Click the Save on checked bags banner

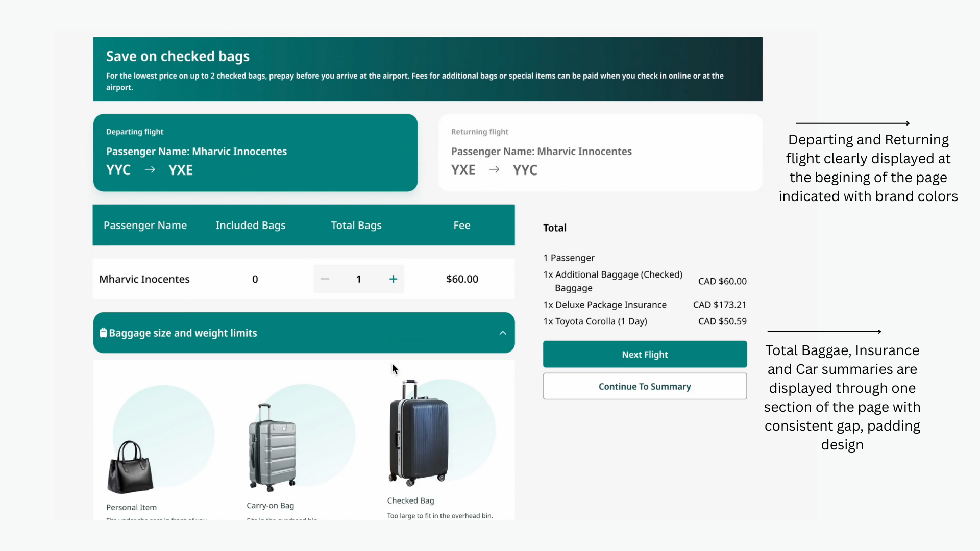(428, 69)
